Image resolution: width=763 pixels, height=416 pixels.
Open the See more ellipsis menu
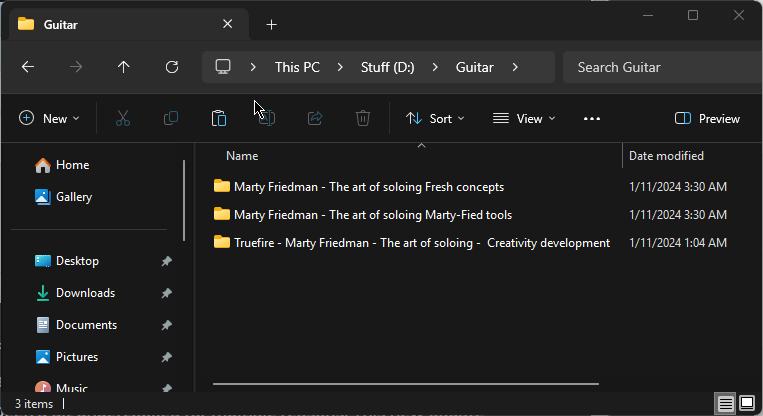coord(592,118)
